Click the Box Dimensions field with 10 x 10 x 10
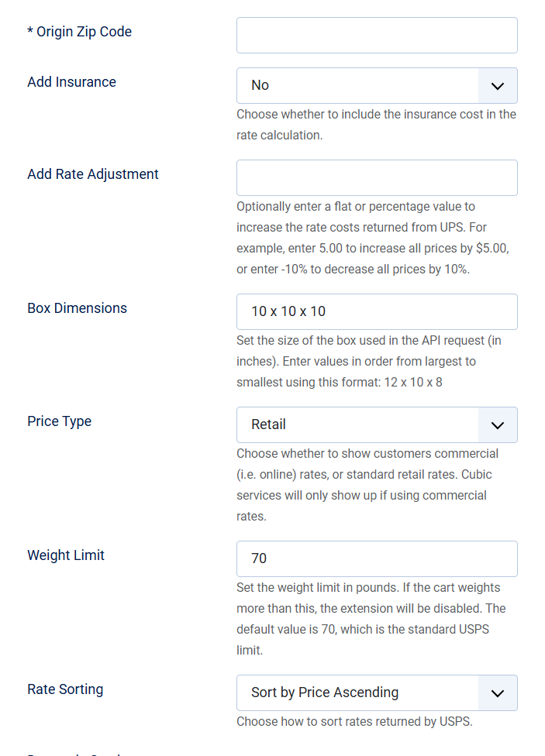545x756 pixels. click(377, 312)
